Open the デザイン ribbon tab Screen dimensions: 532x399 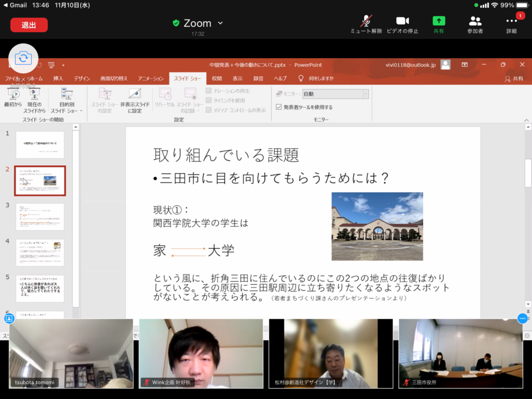tap(82, 78)
